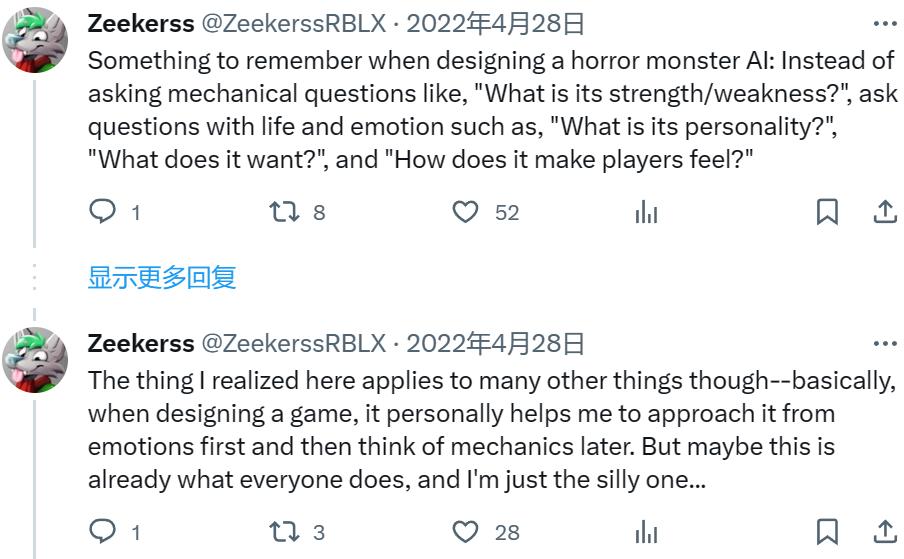Retweet the second tweet with 3 retweets
Viewport: 904px width, 559px height.
tap(284, 531)
